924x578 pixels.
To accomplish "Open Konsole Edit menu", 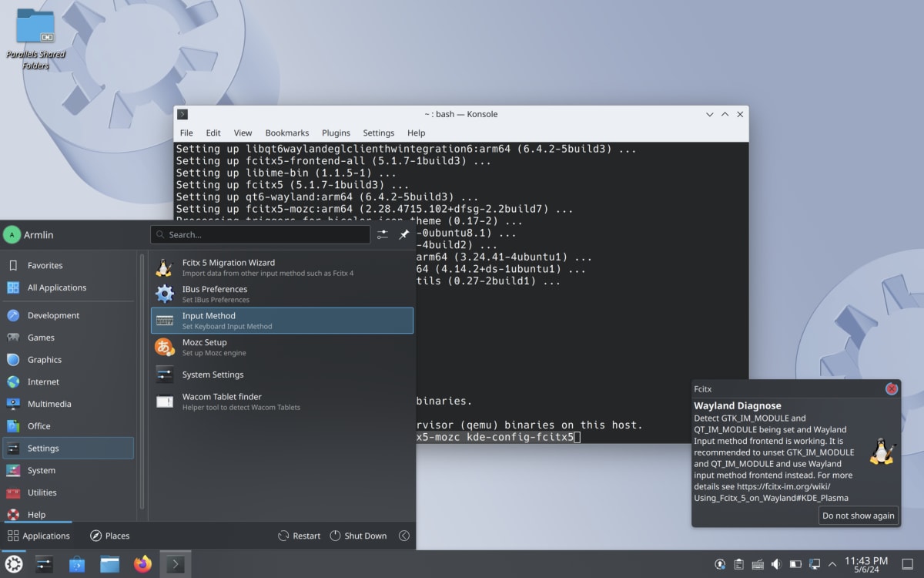I will [x=213, y=133].
